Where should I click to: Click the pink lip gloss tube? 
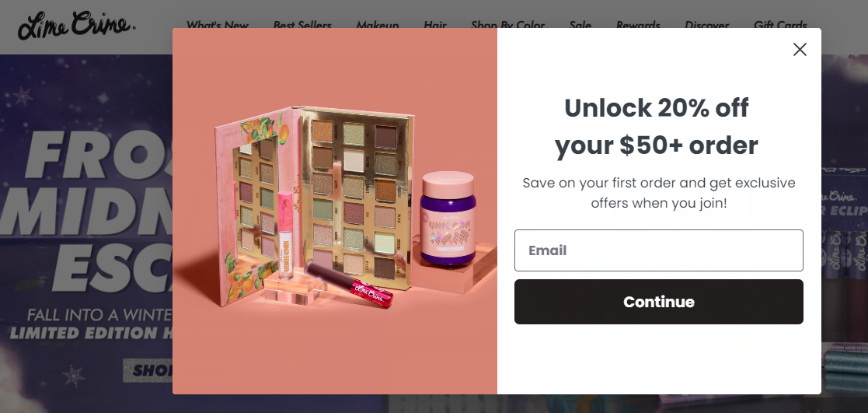[x=285, y=226]
